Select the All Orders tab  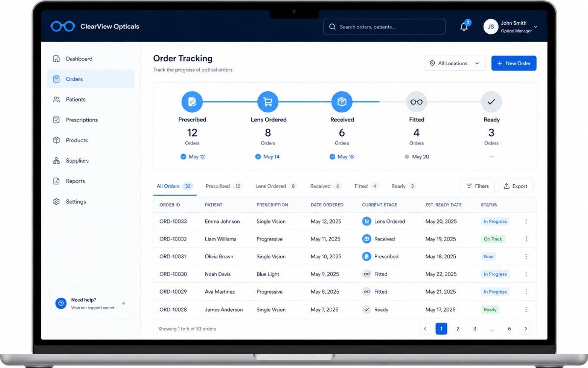[x=174, y=186]
